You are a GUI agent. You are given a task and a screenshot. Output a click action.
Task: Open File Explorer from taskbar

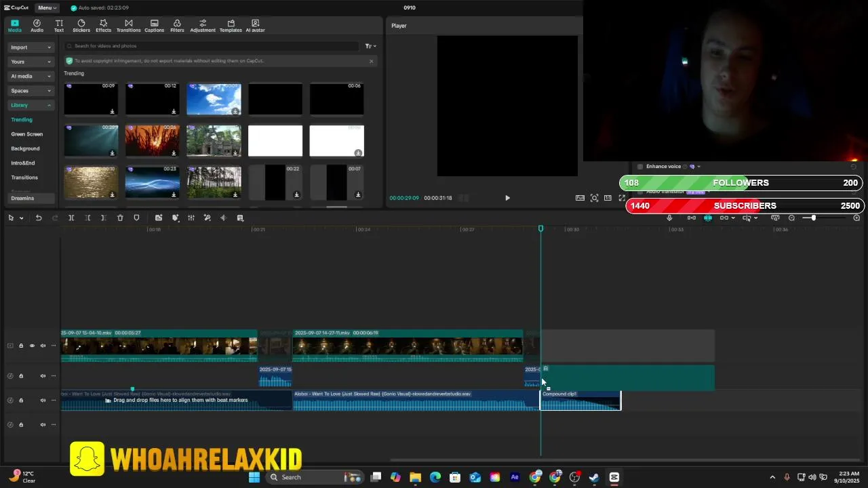coord(415,477)
